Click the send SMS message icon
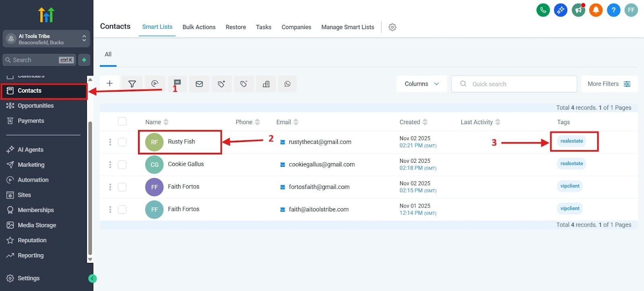This screenshot has width=644, height=291. 177,84
